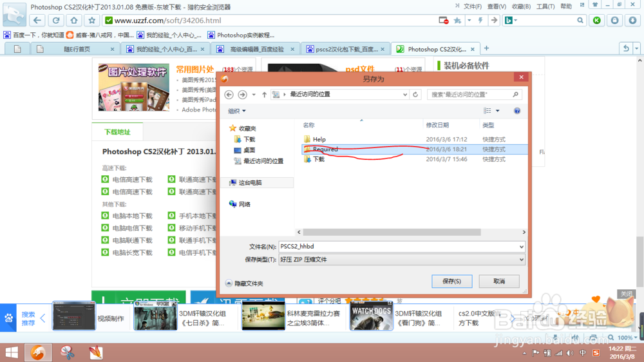Switch to pscs2汉化包下载 tab
The height and width of the screenshot is (362, 644).
(346, 49)
